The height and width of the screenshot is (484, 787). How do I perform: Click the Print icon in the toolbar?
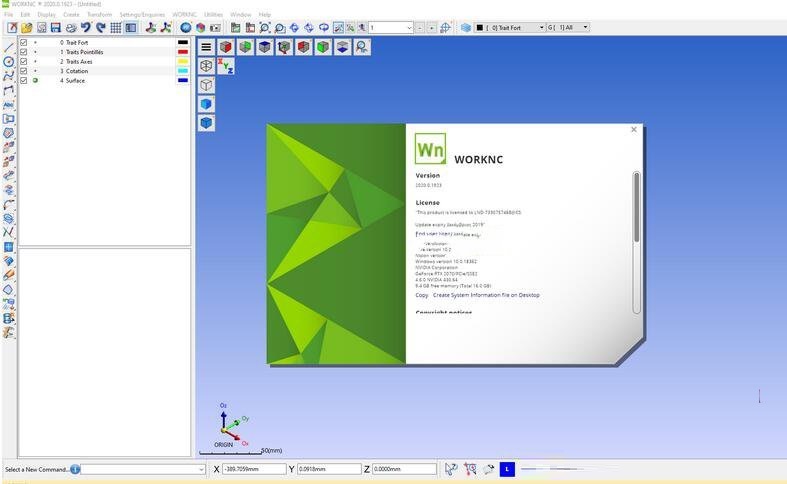(71, 28)
